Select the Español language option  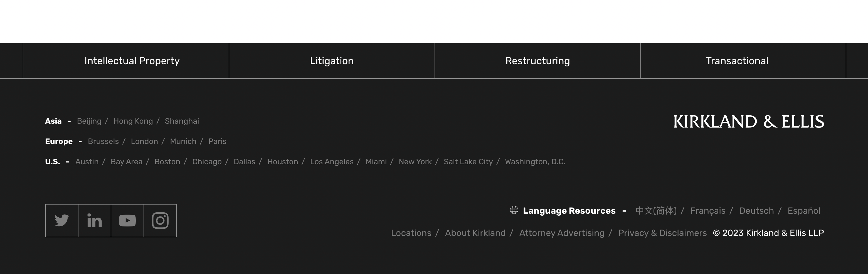tap(804, 211)
